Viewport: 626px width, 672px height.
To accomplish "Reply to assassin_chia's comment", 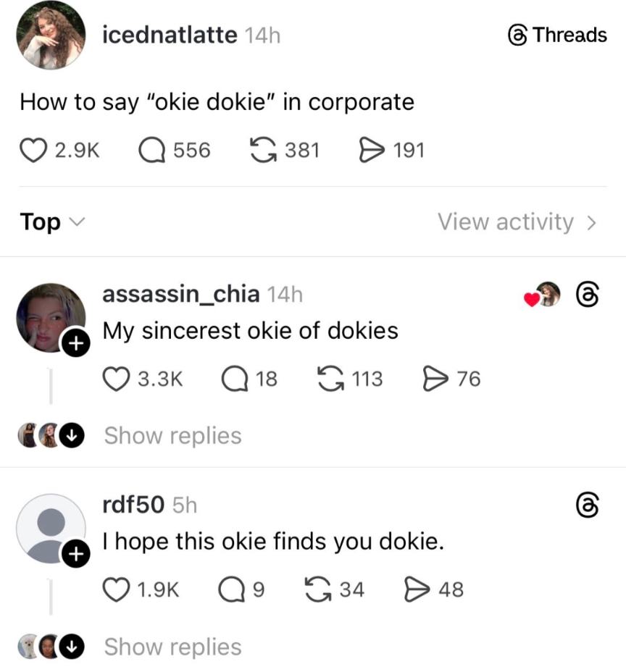I will pyautogui.click(x=234, y=379).
